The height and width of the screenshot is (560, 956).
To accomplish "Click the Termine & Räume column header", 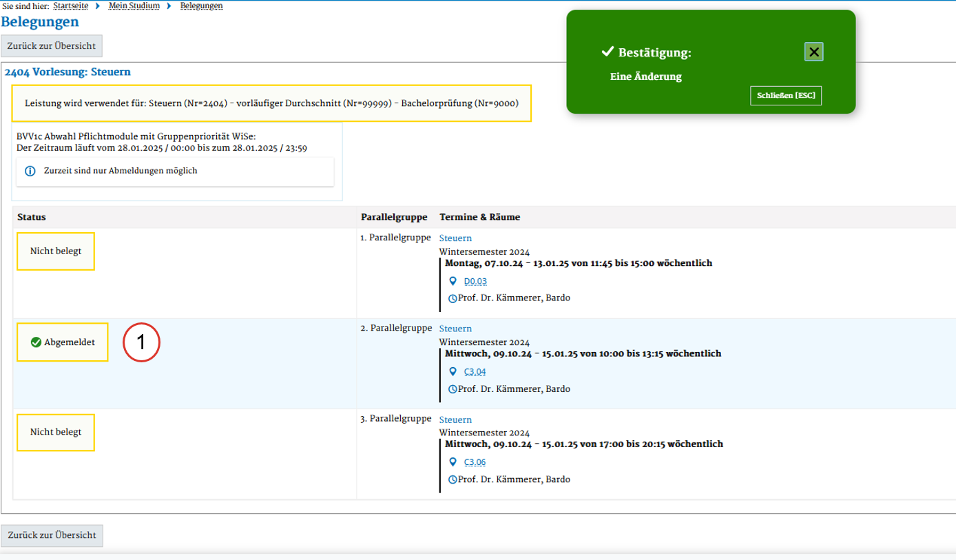I will [480, 217].
